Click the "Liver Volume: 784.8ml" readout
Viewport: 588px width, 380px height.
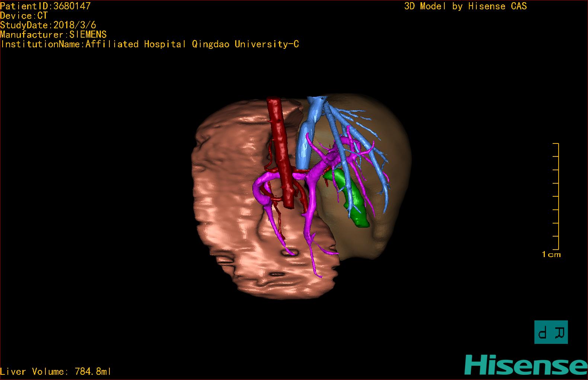[55, 371]
